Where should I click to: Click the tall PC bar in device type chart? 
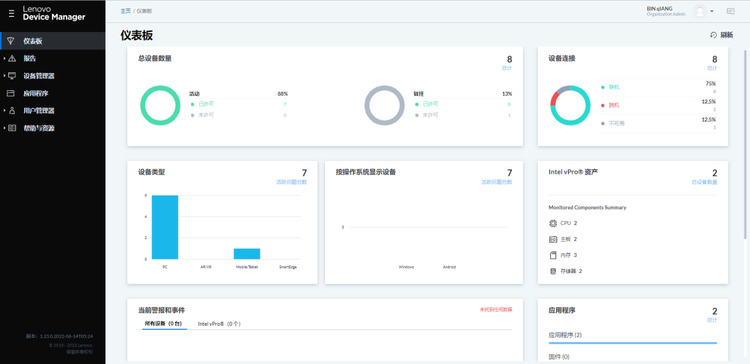click(165, 227)
